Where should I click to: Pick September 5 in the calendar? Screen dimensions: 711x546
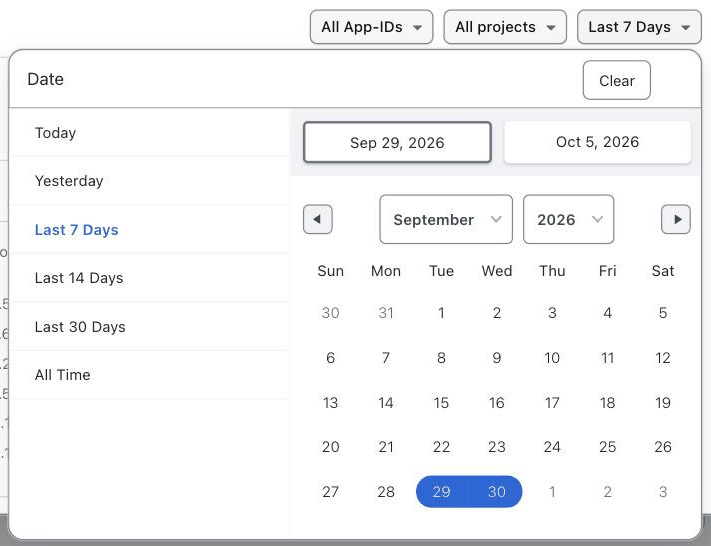pyautogui.click(x=663, y=313)
